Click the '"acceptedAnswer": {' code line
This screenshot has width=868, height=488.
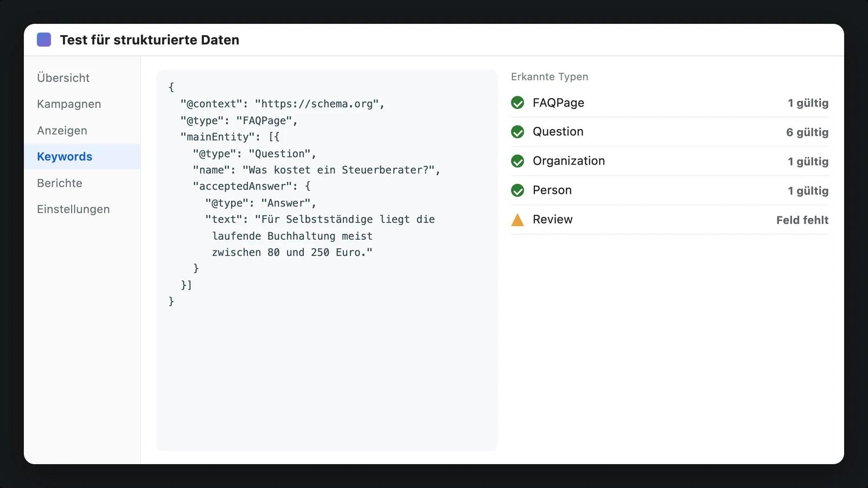coord(252,187)
